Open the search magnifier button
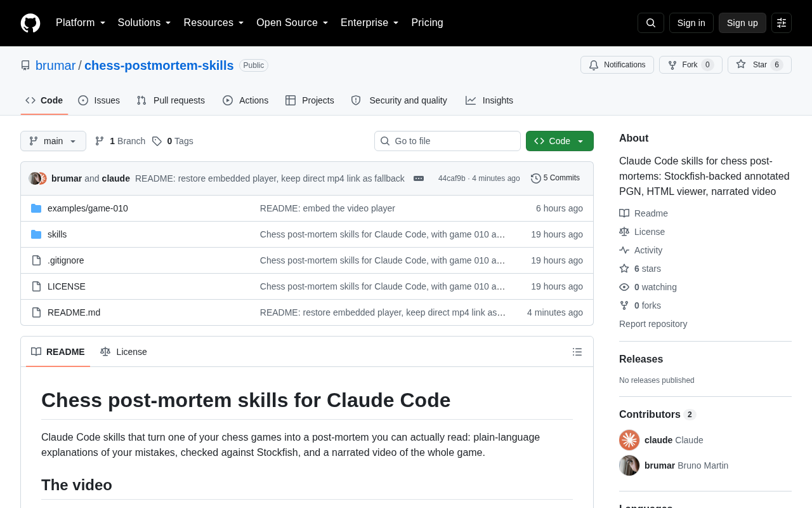The width and height of the screenshot is (812, 508). [651, 23]
